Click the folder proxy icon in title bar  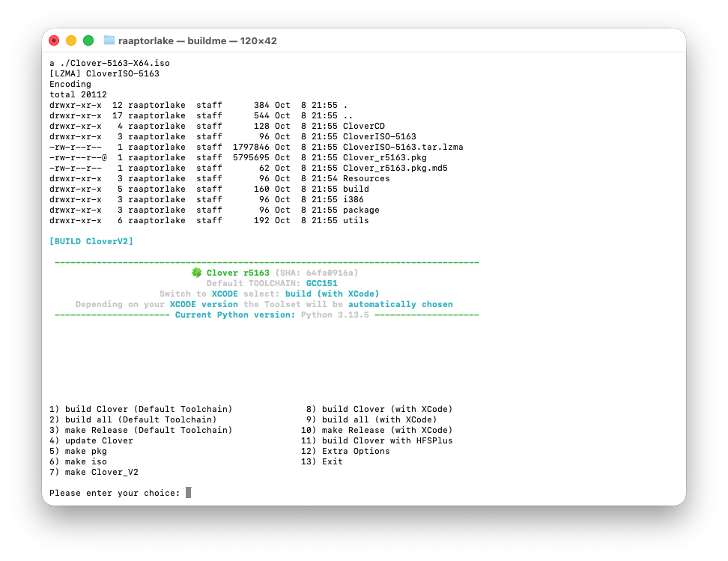click(109, 40)
